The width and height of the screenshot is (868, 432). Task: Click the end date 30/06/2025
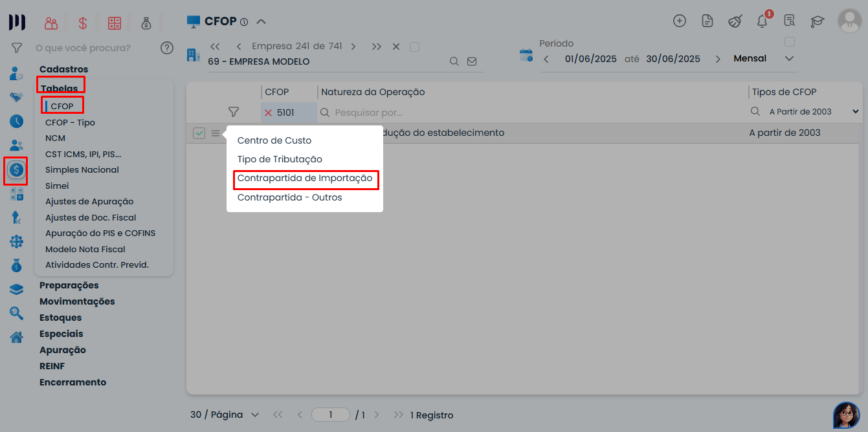pyautogui.click(x=673, y=59)
